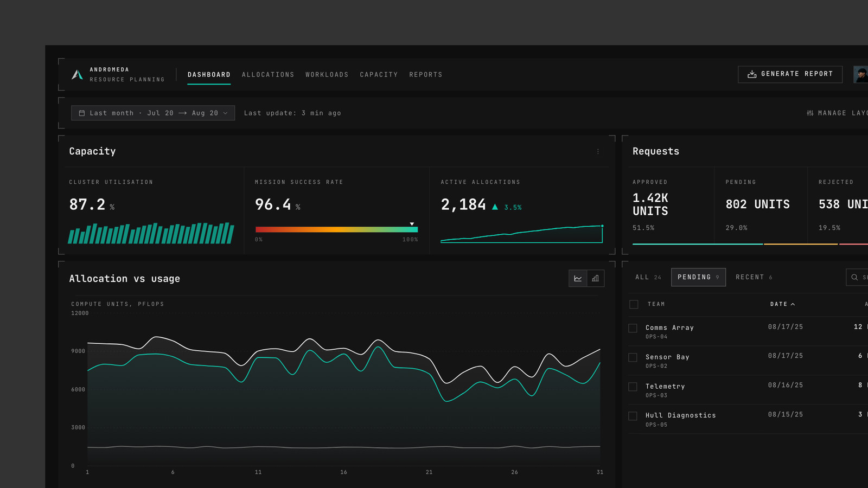Sort by the Date column header
Screen dimensions: 868x488
click(782, 304)
